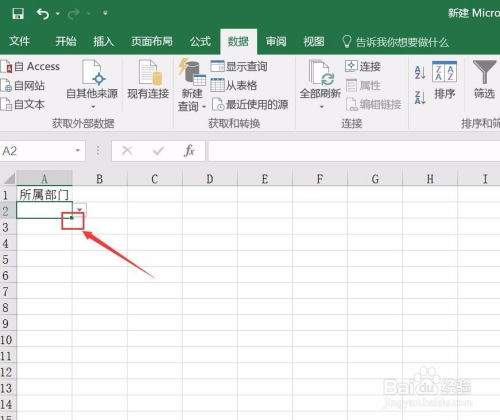This screenshot has width=500, height=420.
Task: Switch to the 审阅 tab
Action: pos(276,41)
